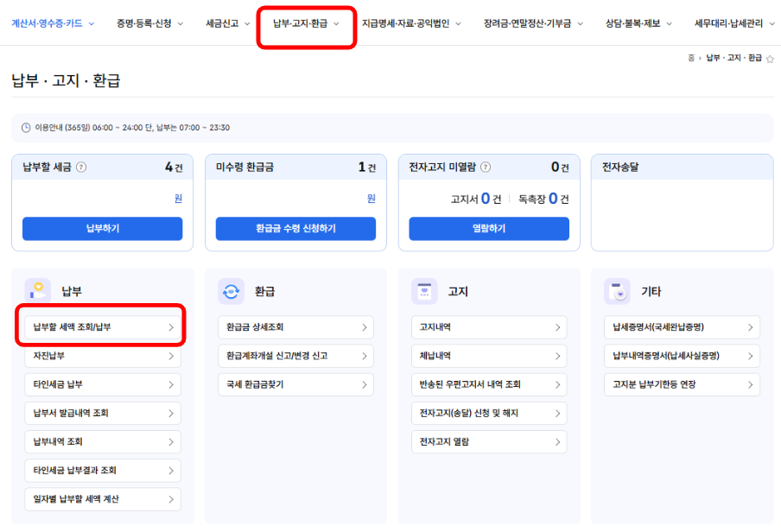Open 장려금·연말정산·기부금 menu
This screenshot has width=781, height=532.
coord(533,23)
